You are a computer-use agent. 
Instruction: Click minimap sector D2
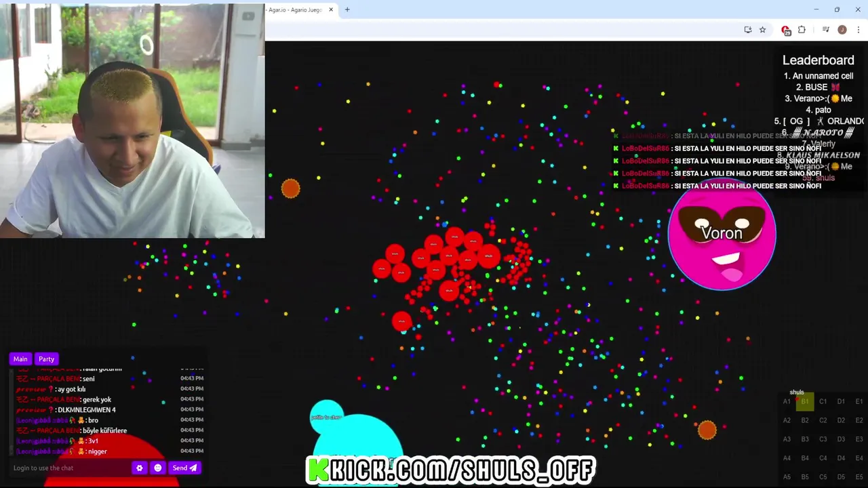(841, 420)
